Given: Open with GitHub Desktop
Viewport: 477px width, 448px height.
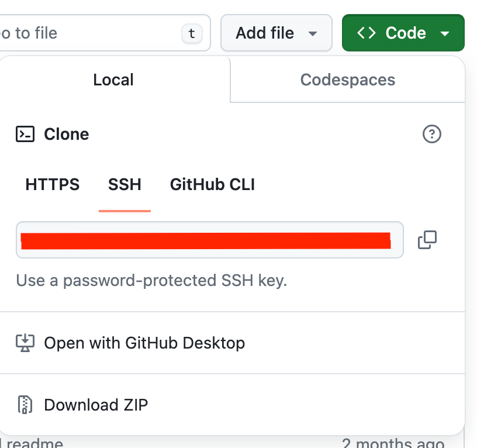Looking at the screenshot, I should coord(233,343).
